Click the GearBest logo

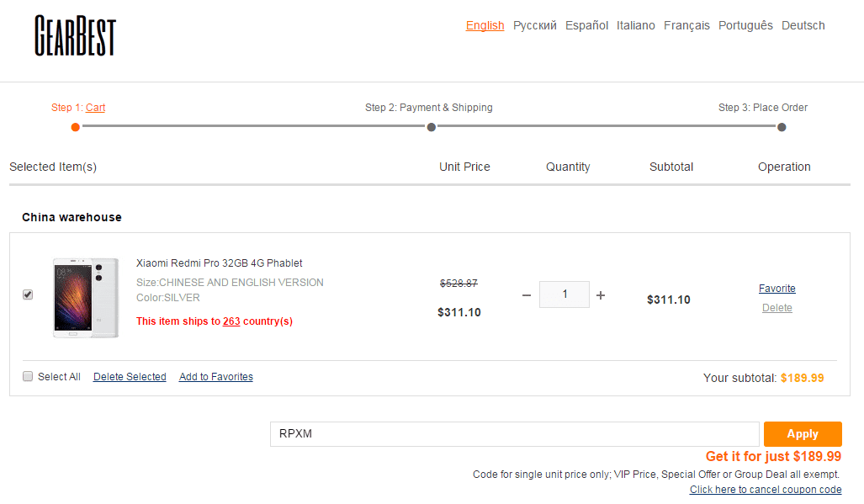pos(75,35)
